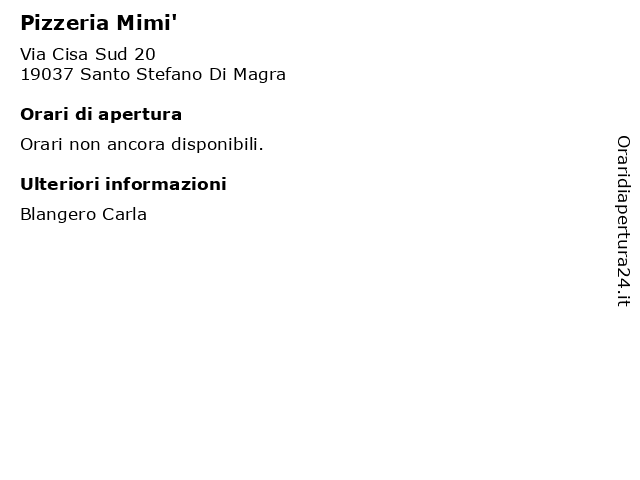Open the vertical Oraridiapertura24.it site label
640x480 pixels.
(623, 221)
